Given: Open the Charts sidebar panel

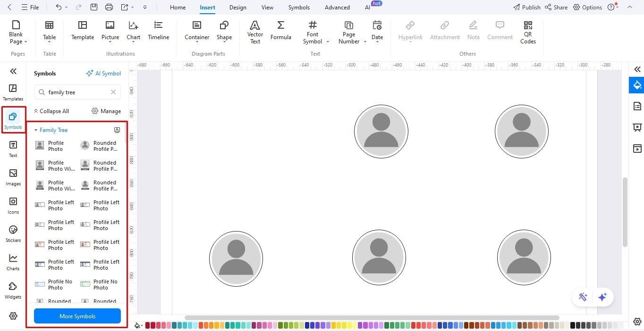Looking at the screenshot, I should pos(13,262).
